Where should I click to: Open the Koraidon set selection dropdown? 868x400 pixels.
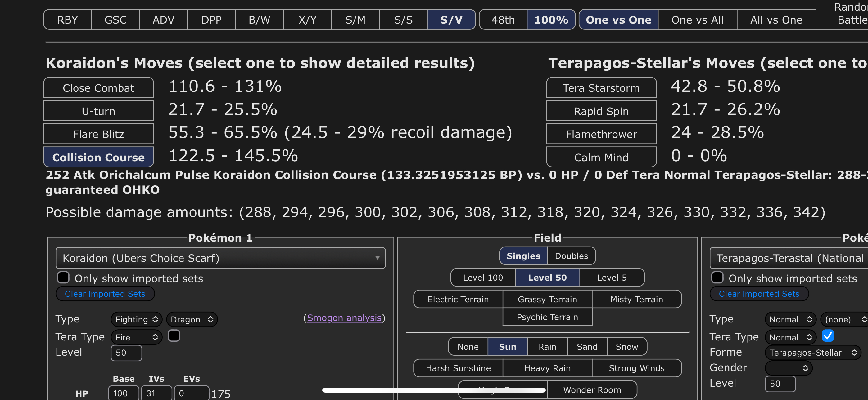(x=220, y=258)
